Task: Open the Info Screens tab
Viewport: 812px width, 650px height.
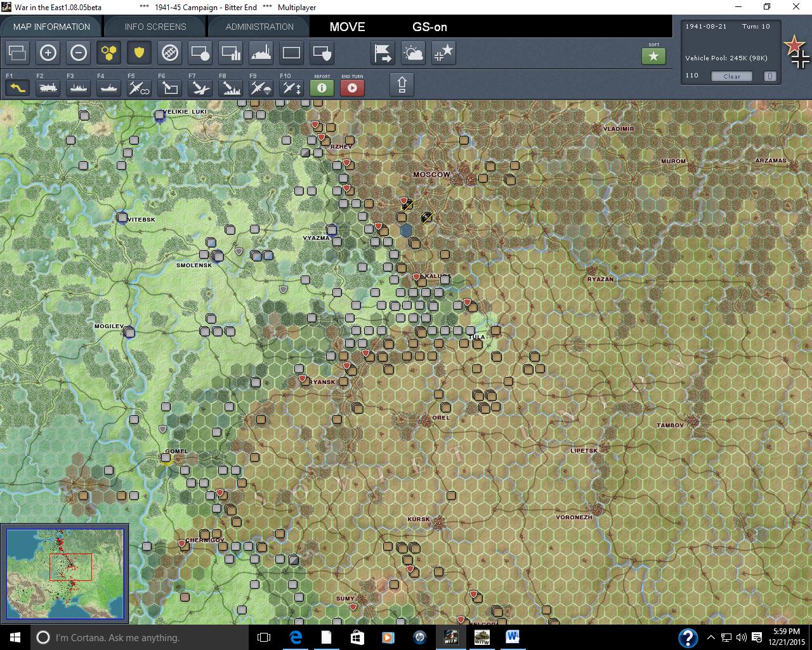Action: (x=155, y=27)
